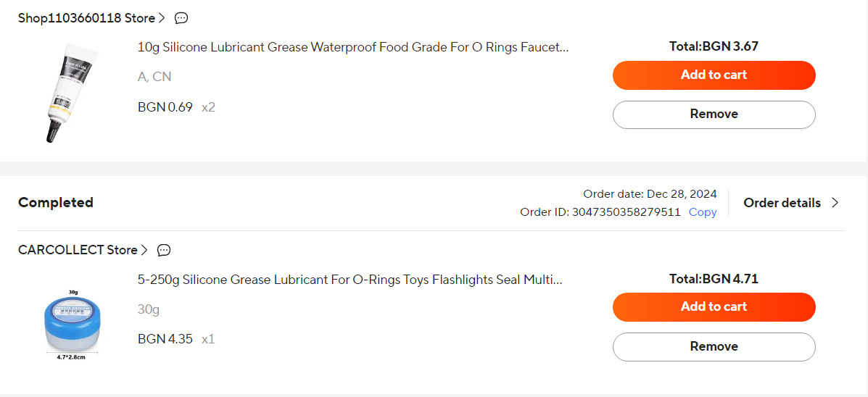Open chat with CARCOLLECT Store
The height and width of the screenshot is (397, 868).
164,250
